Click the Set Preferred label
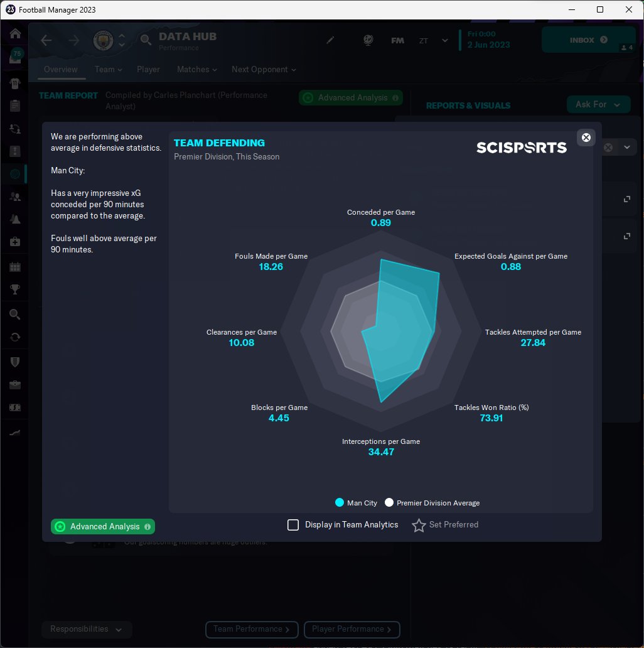This screenshot has height=648, width=644. (454, 525)
